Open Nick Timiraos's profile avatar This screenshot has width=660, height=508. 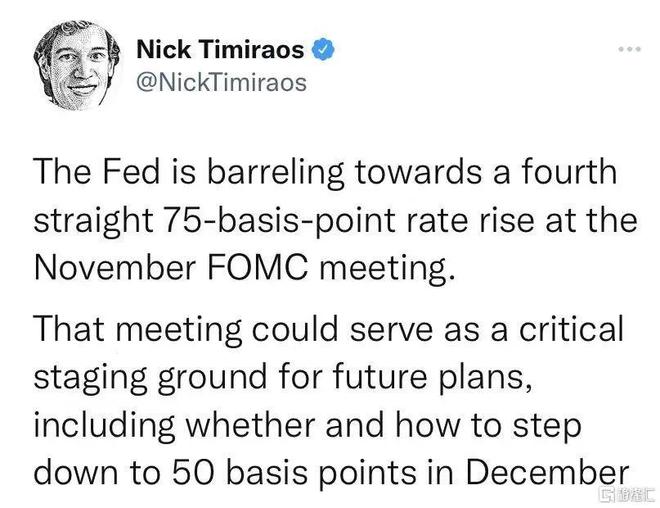76,66
